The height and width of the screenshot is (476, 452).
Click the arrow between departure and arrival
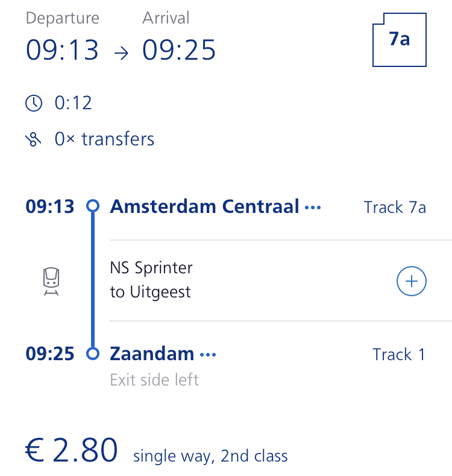pos(121,53)
